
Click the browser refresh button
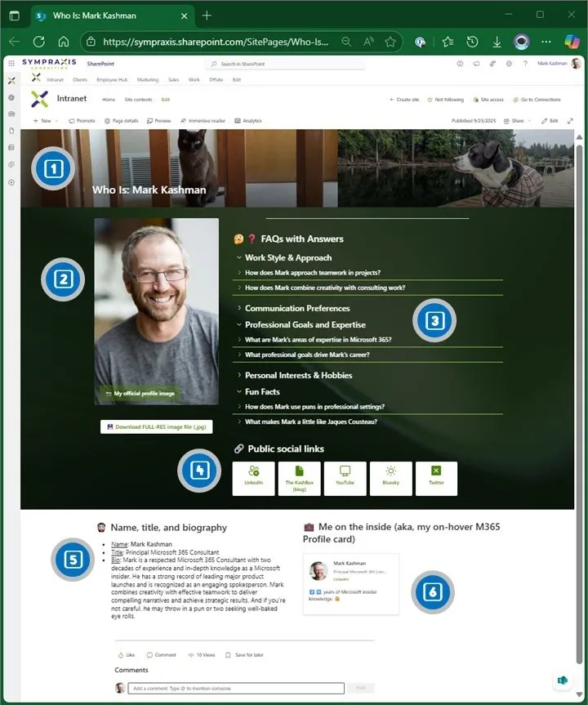(x=38, y=42)
